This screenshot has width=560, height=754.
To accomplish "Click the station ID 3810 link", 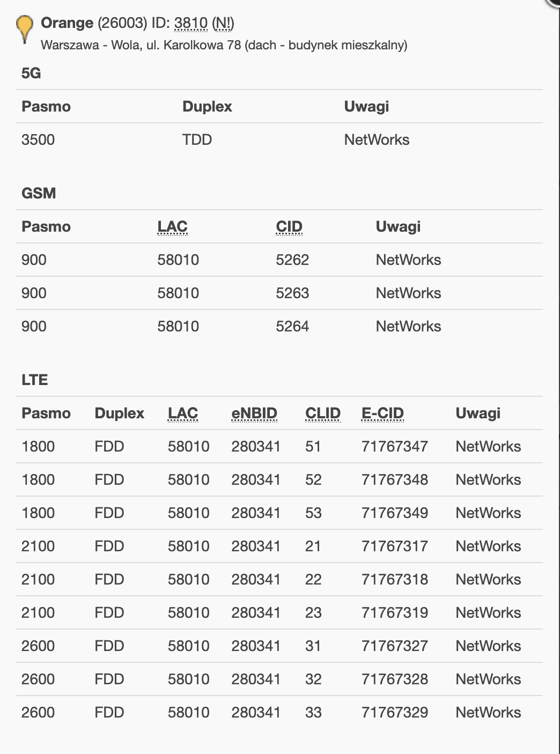I will (x=191, y=23).
